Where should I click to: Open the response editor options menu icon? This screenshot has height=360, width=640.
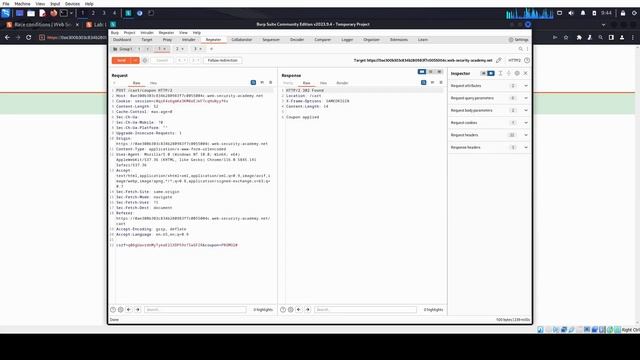(441, 82)
